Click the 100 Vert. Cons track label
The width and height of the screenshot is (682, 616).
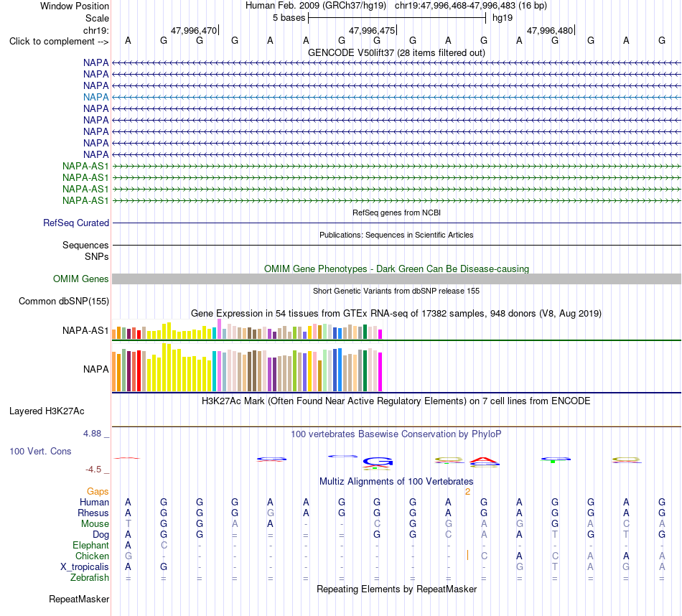click(40, 451)
